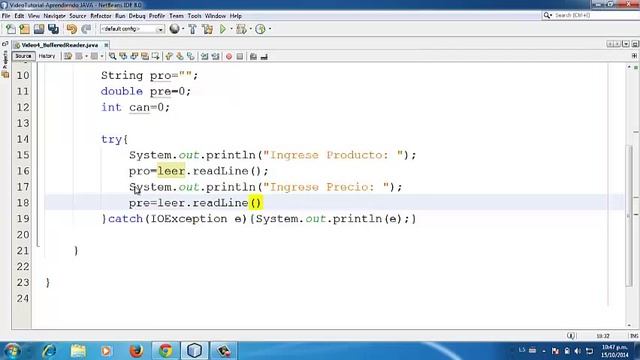Click into the Search field at top right
The width and height of the screenshot is (640, 360).
click(590, 16)
